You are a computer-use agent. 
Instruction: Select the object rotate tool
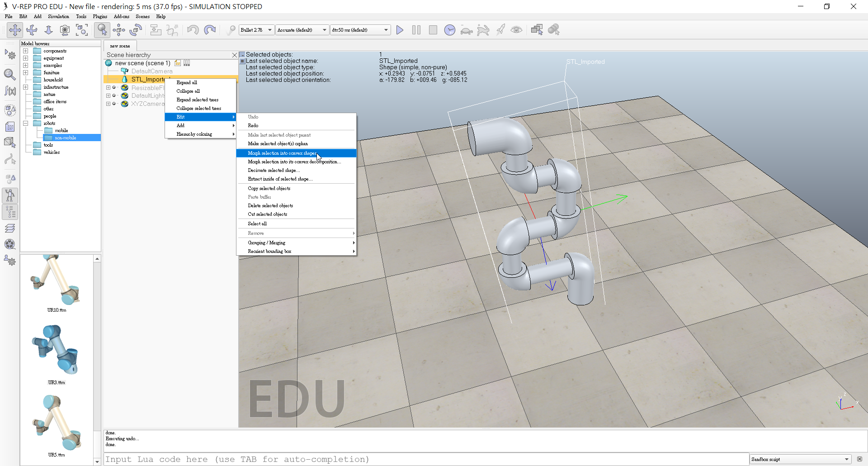136,30
